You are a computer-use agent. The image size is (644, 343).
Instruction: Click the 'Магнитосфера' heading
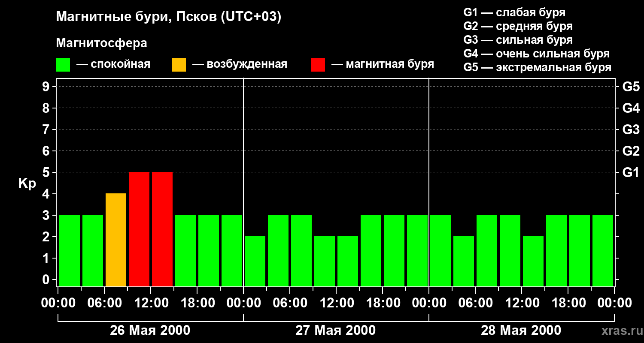click(x=101, y=43)
